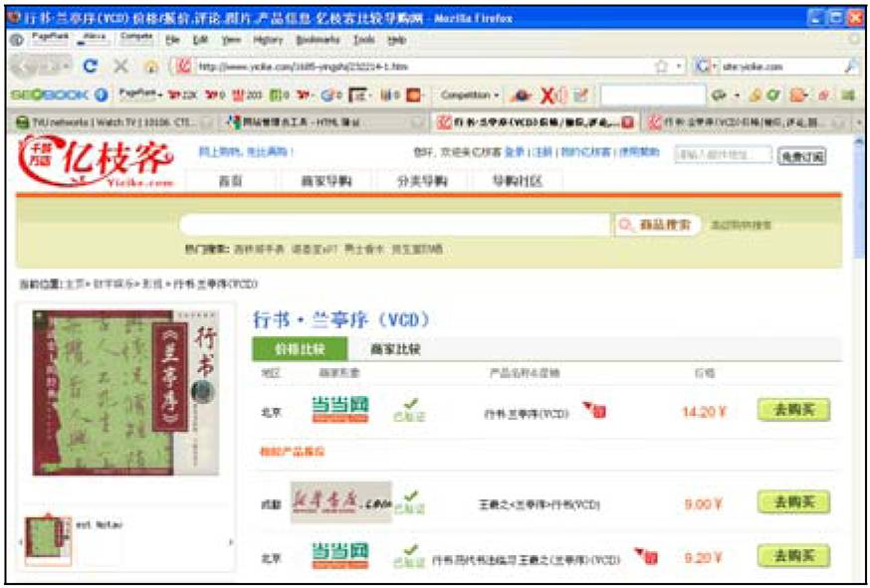Close the active 行书 tab with red button
This screenshot has height=588, width=870.
click(627, 122)
